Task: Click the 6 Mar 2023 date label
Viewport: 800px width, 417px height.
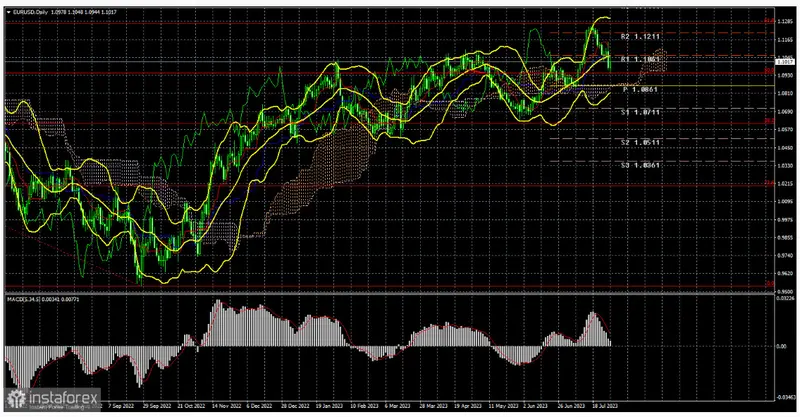Action: 398,406
